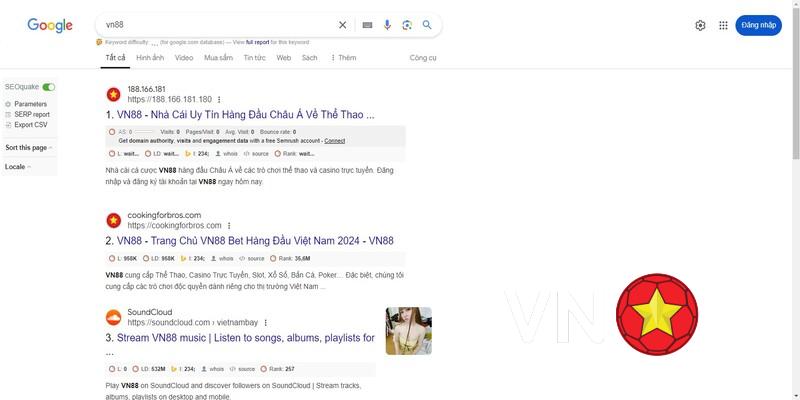Click source for the 188.166.181 result
The image size is (800, 400).
pos(256,154)
